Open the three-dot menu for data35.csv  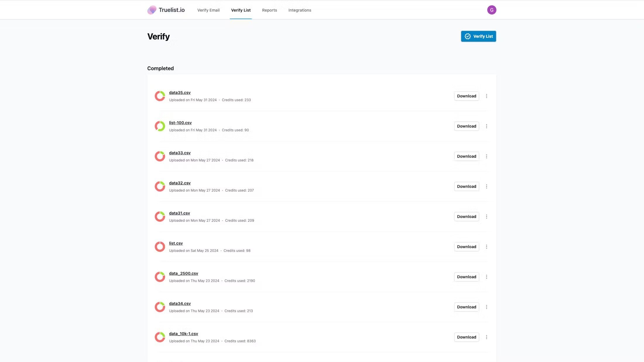pos(487,96)
